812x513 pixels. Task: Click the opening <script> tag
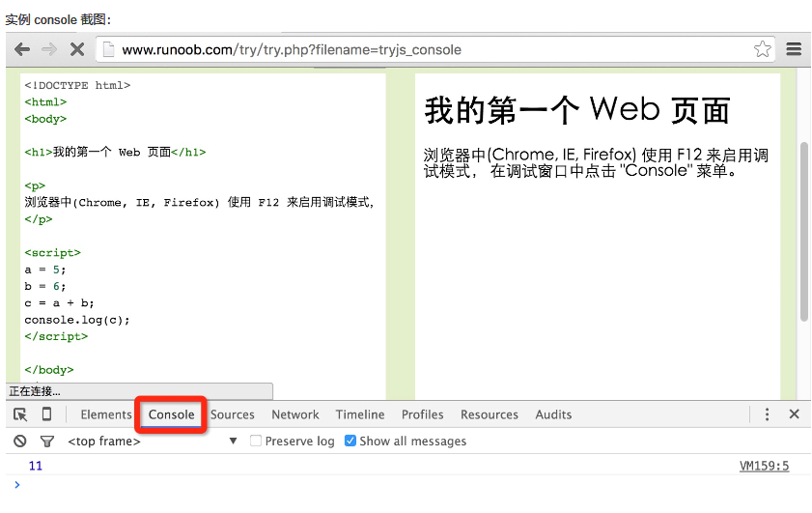point(52,253)
